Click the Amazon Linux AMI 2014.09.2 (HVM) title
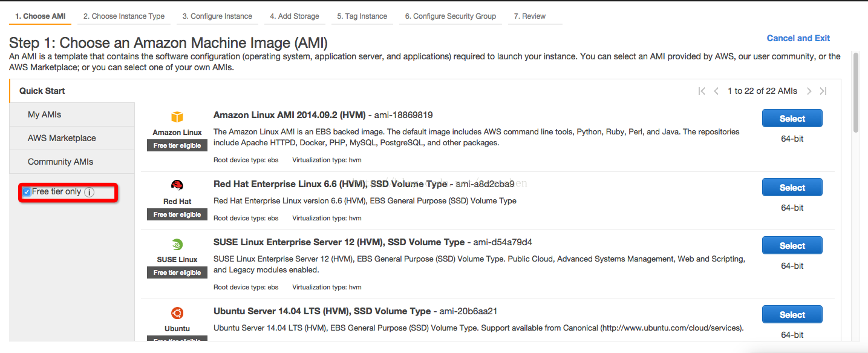The width and height of the screenshot is (868, 353). tap(289, 115)
